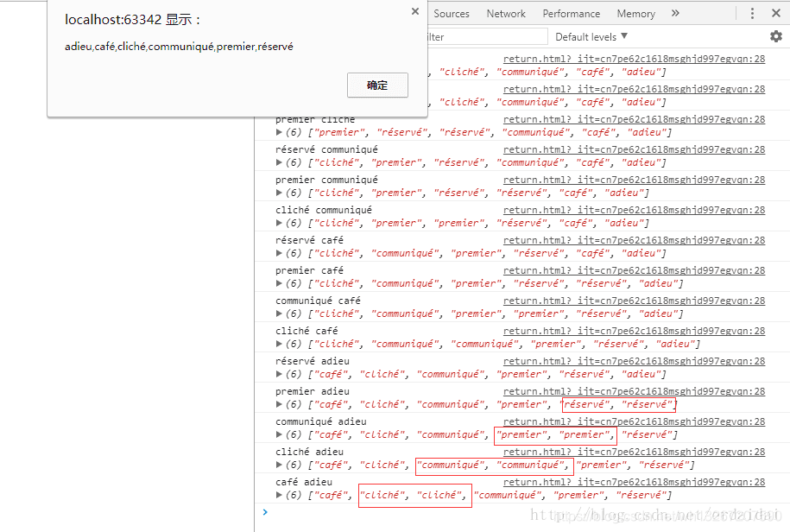Switch to the Network panel

[506, 13]
